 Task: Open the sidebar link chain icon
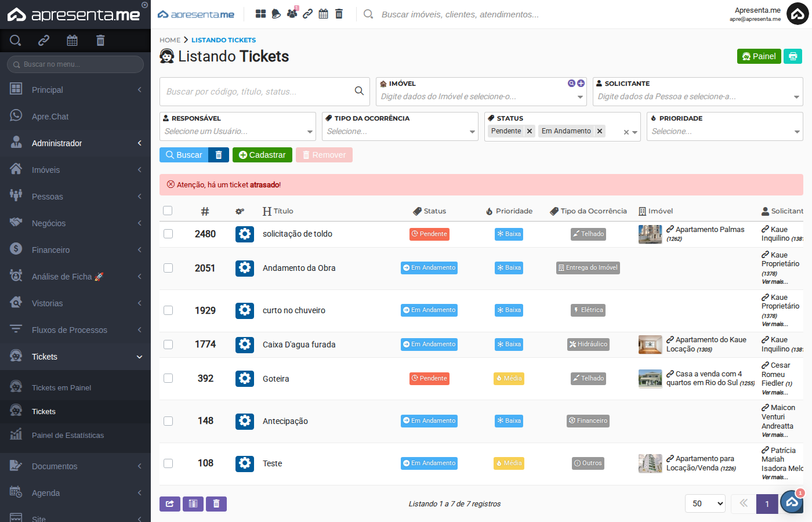[x=44, y=41]
